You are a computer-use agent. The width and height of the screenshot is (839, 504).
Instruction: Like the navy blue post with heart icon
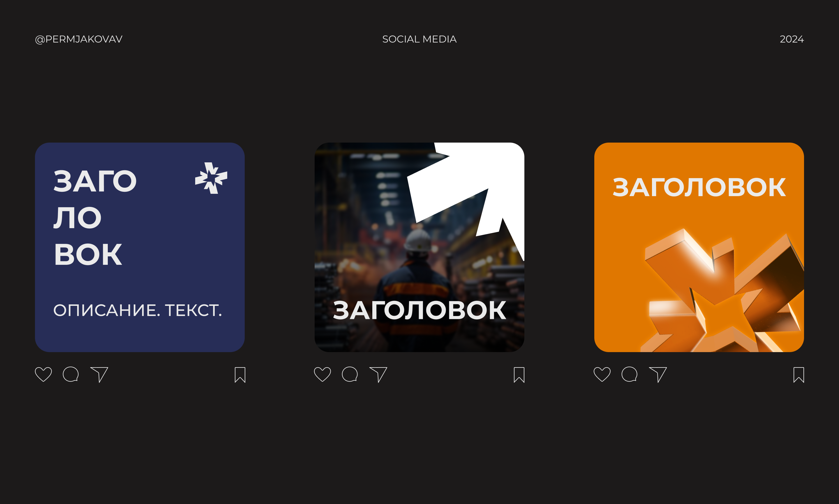(43, 375)
